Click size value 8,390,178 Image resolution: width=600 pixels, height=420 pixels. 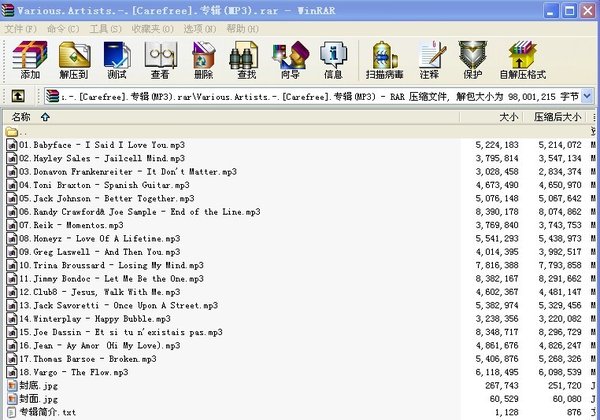tap(497, 212)
